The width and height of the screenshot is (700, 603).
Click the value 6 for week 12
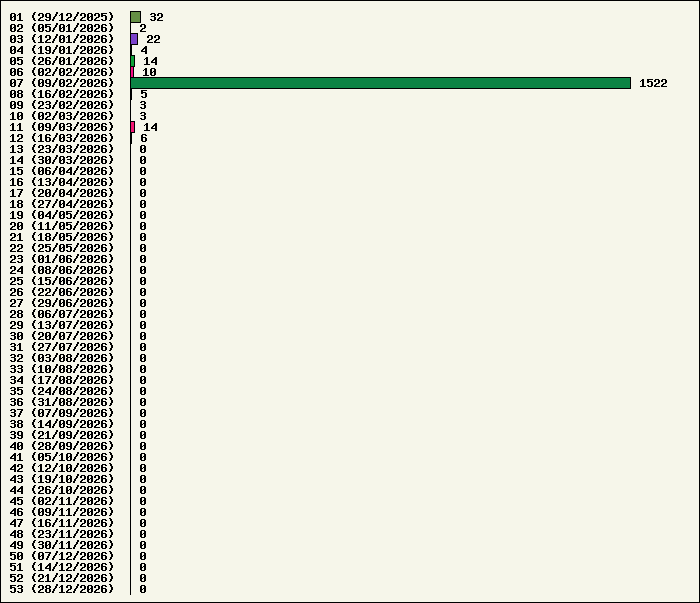tap(143, 139)
